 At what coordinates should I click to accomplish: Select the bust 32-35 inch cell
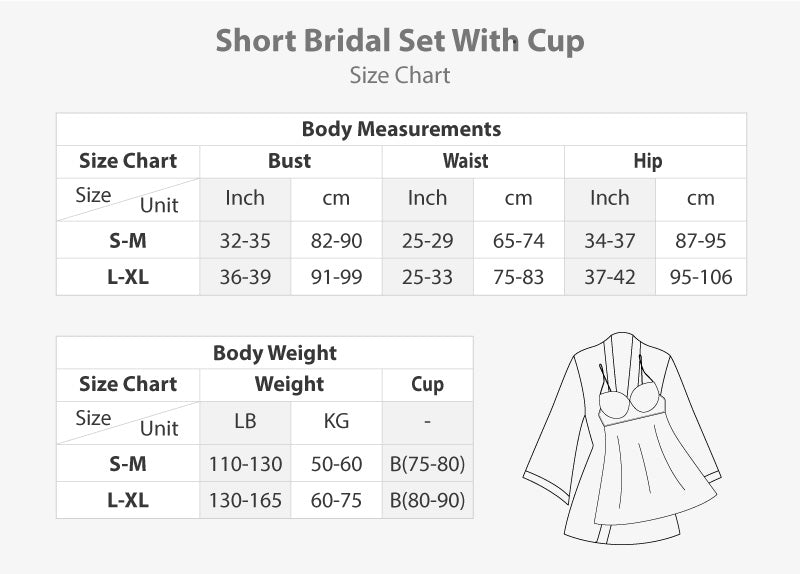245,241
